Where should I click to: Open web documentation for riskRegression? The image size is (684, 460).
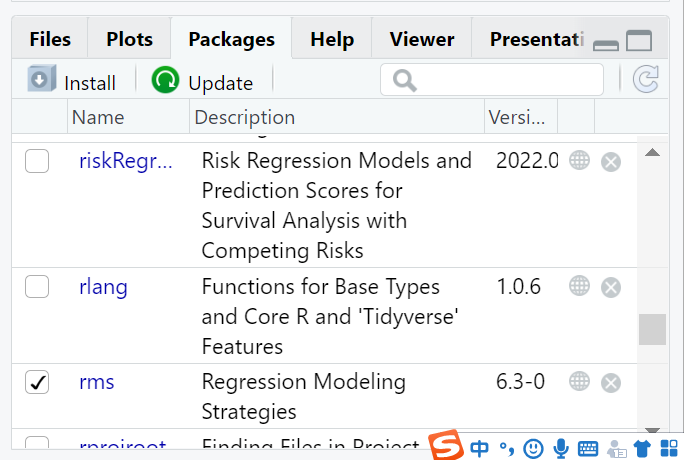(579, 160)
